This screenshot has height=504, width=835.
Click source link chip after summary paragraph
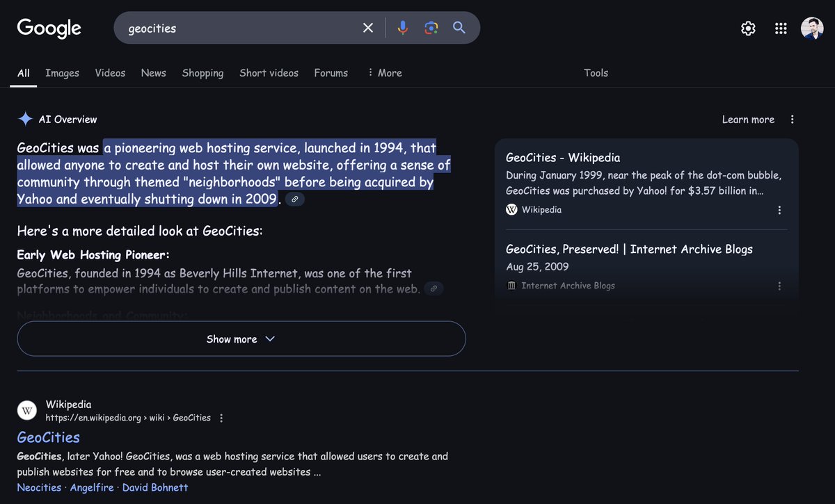click(x=295, y=200)
